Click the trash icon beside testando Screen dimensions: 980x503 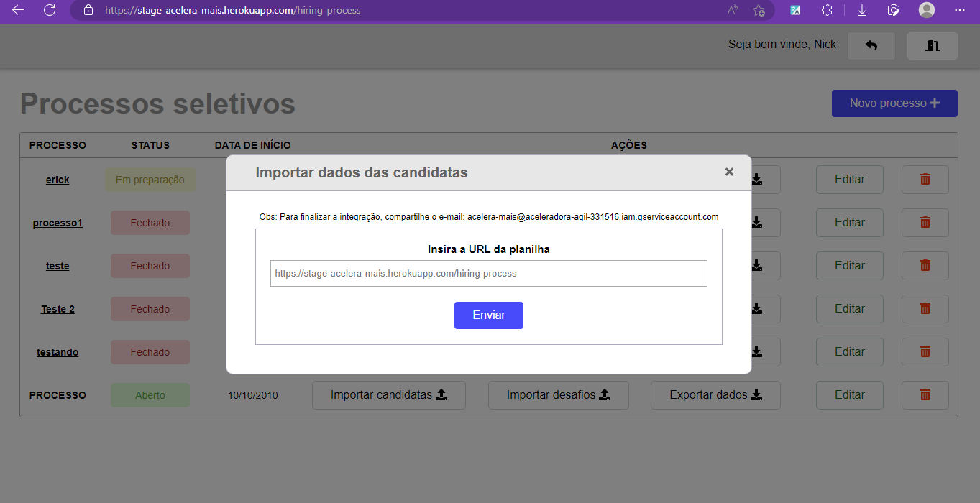[x=925, y=351]
